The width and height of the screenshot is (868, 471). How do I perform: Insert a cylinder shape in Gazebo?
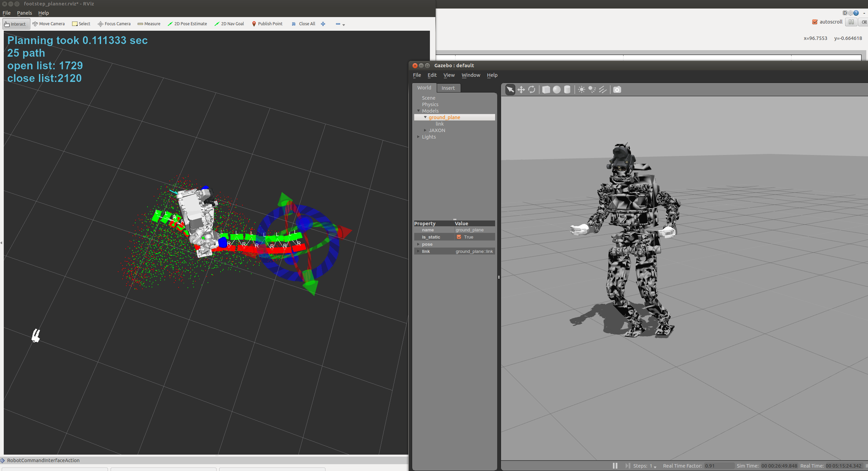point(567,90)
